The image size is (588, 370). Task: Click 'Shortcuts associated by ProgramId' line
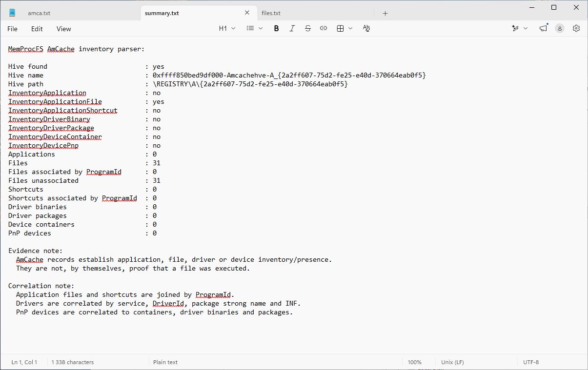pyautogui.click(x=82, y=198)
